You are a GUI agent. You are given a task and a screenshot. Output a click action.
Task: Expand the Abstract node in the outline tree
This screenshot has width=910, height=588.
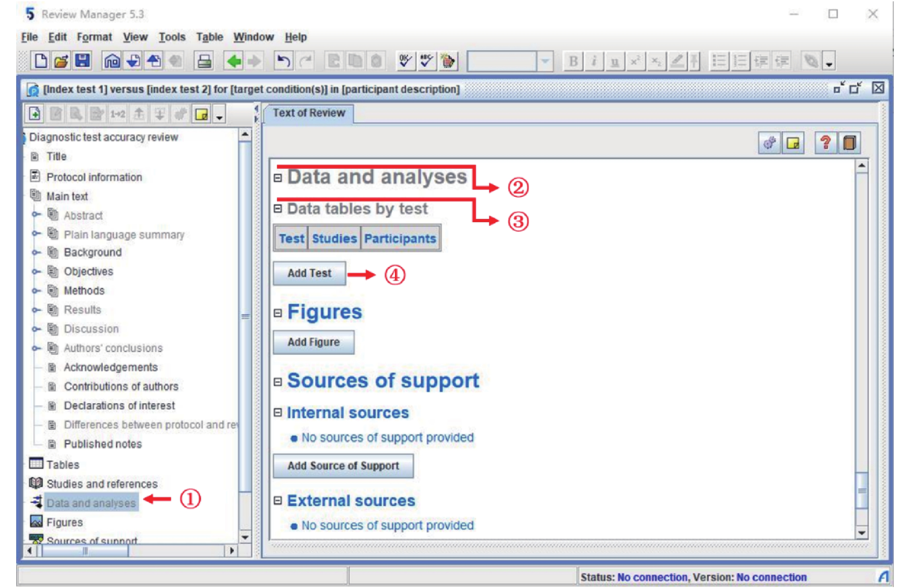click(36, 214)
